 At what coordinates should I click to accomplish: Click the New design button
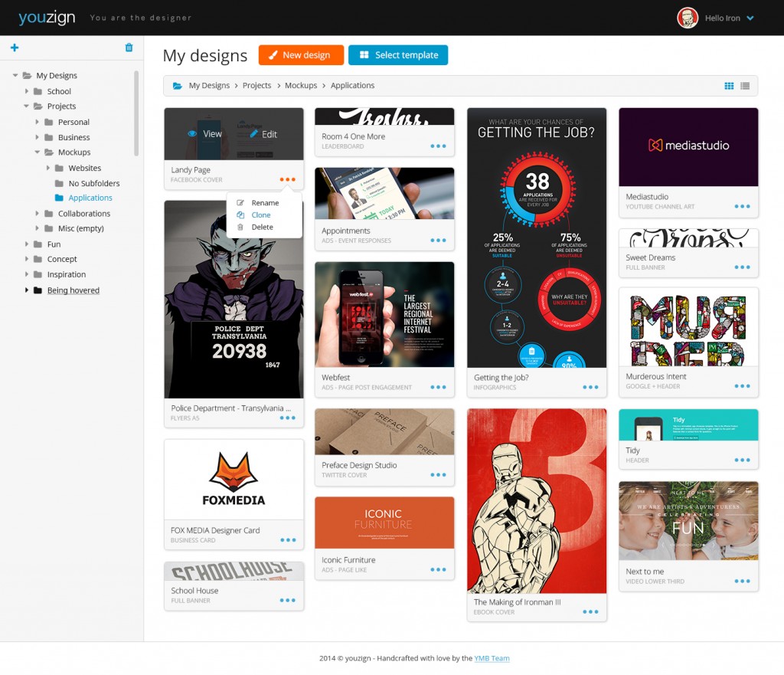point(300,54)
